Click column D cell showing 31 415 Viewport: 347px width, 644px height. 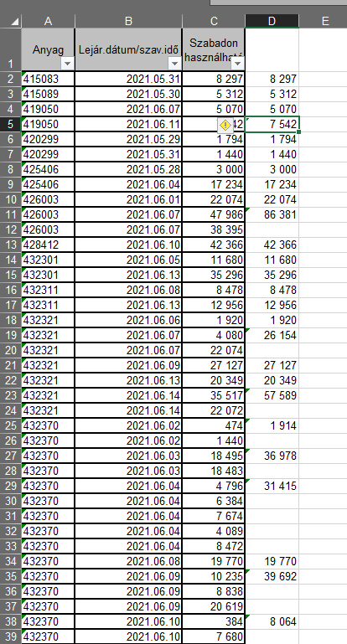(272, 486)
